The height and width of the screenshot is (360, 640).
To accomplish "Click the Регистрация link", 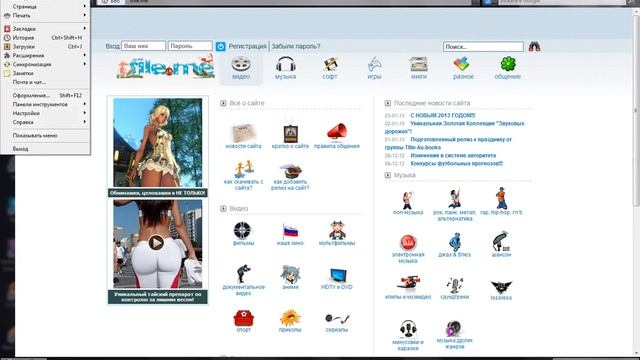I will point(247,47).
